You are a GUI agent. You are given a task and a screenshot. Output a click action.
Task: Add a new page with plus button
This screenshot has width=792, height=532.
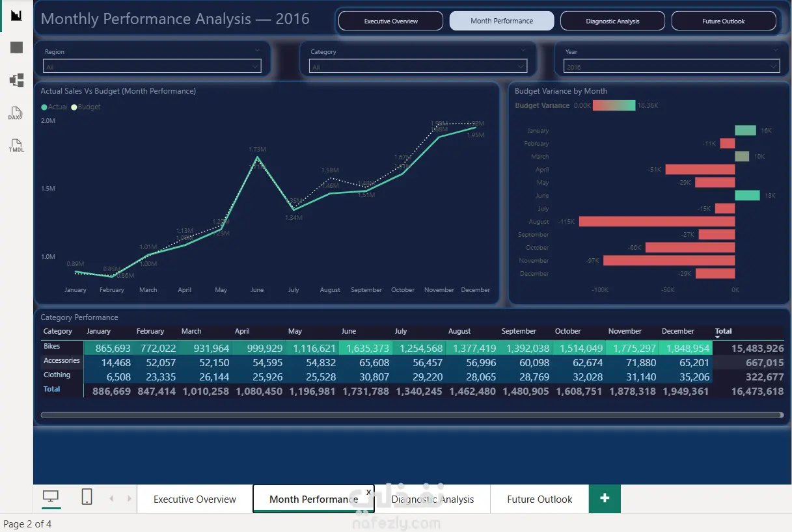click(605, 498)
